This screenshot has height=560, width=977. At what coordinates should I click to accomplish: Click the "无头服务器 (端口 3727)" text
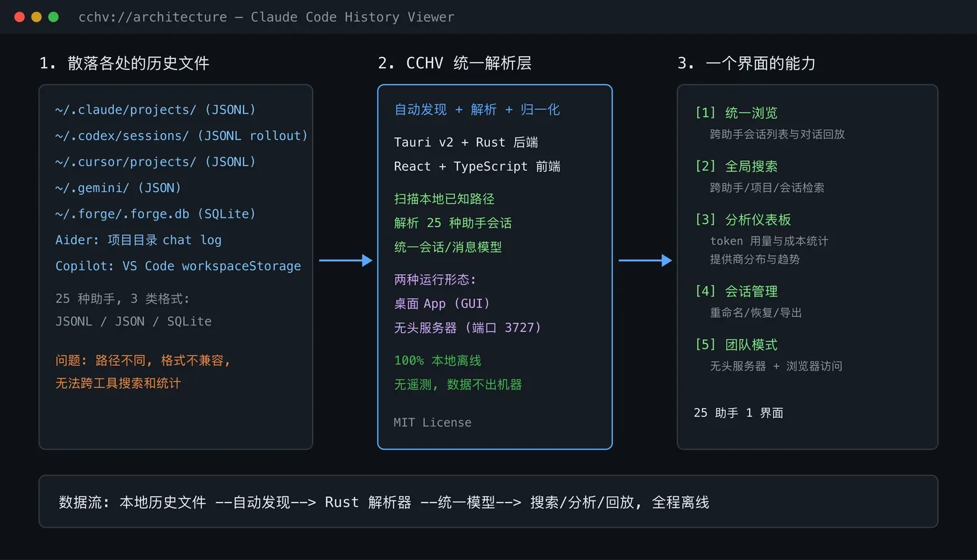pyautogui.click(x=468, y=328)
